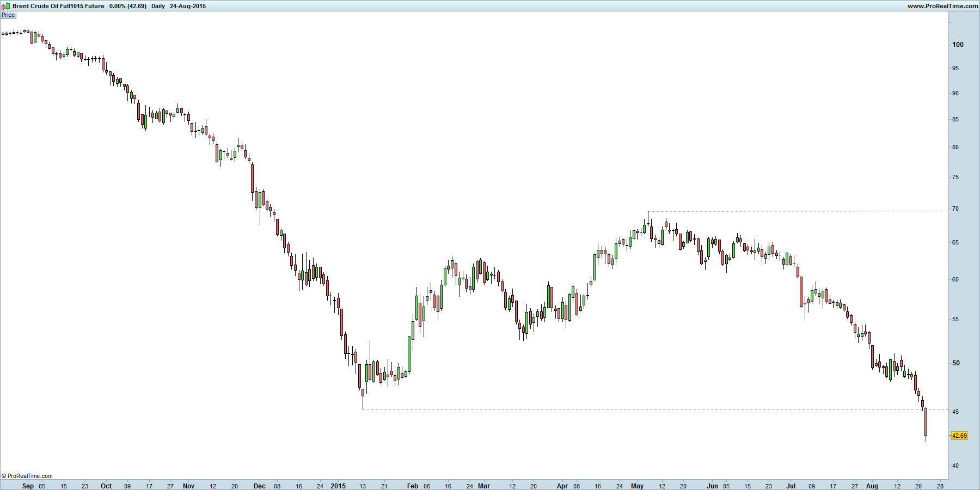Select the Apr month label on the time axis
The width and height of the screenshot is (980, 490).
pyautogui.click(x=562, y=486)
